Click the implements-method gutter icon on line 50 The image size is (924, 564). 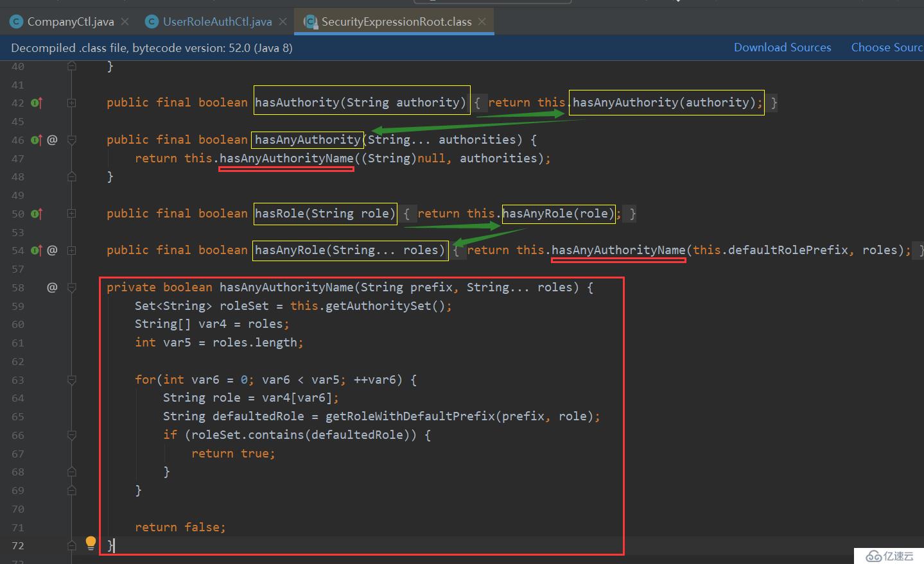pyautogui.click(x=37, y=214)
